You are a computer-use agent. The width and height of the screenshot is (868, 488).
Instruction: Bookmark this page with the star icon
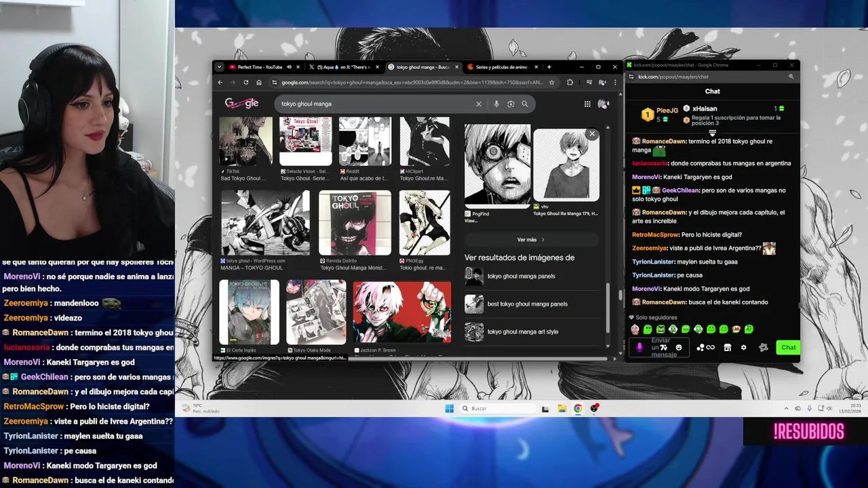[552, 83]
